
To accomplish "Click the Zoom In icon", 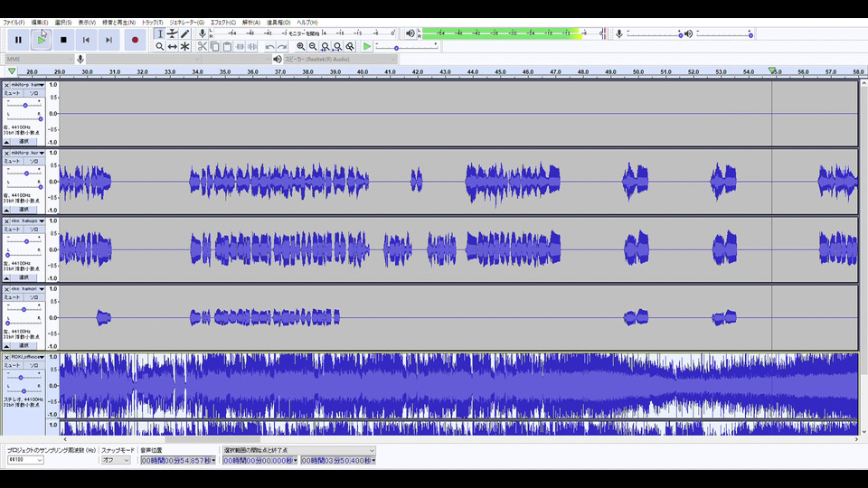I will [x=300, y=46].
